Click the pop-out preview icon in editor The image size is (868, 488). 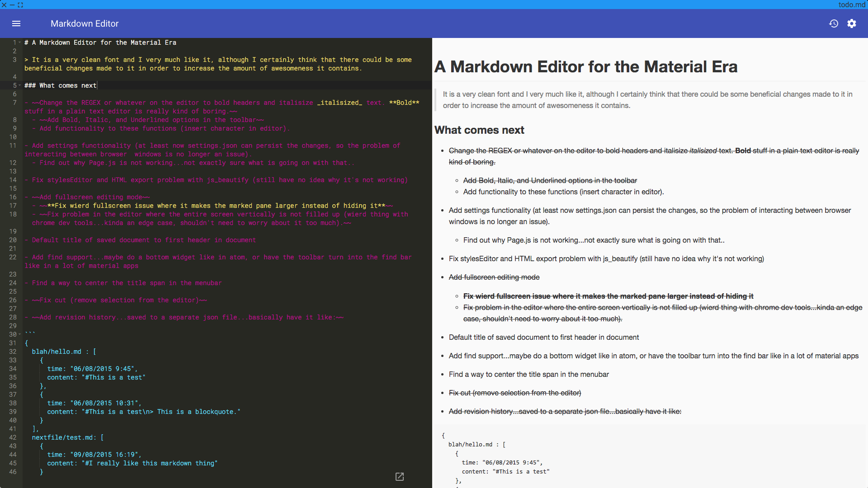coord(400,477)
